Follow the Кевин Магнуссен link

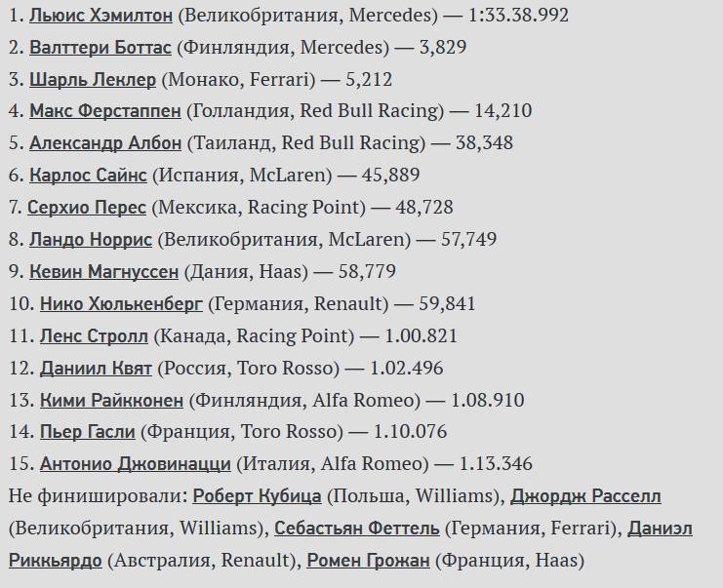[103, 272]
